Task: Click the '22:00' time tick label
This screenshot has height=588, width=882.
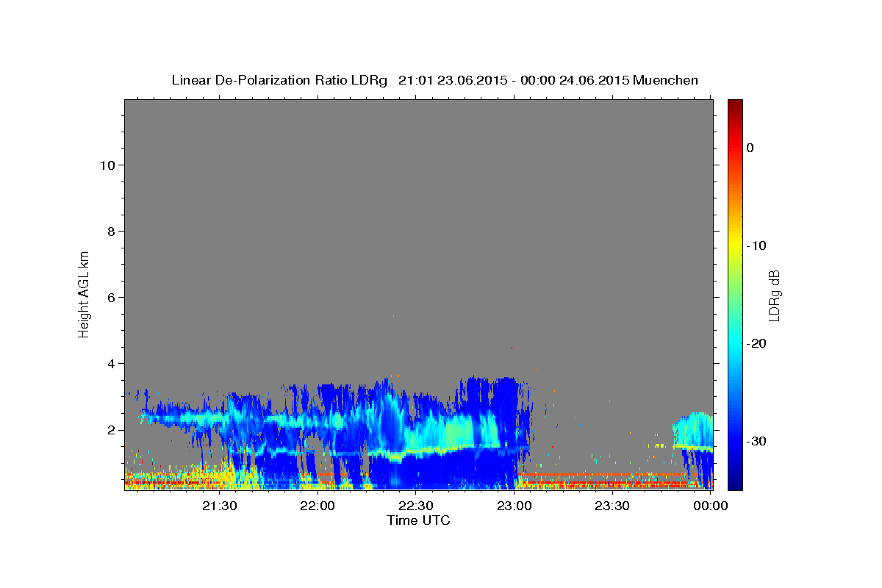Action: coord(318,506)
